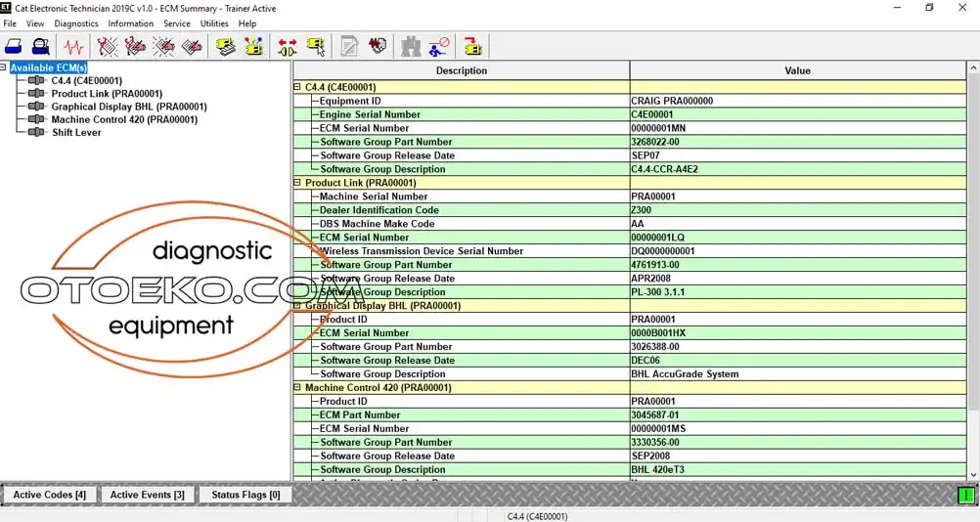Click the ECM connector icon beside Shift Lever
Image resolution: width=980 pixels, height=522 pixels.
point(36,132)
